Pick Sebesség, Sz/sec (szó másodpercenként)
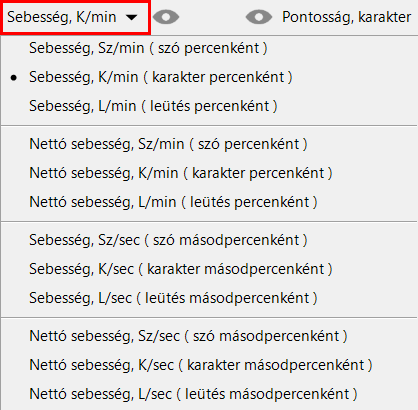This screenshot has height=410, width=418. 209,240
